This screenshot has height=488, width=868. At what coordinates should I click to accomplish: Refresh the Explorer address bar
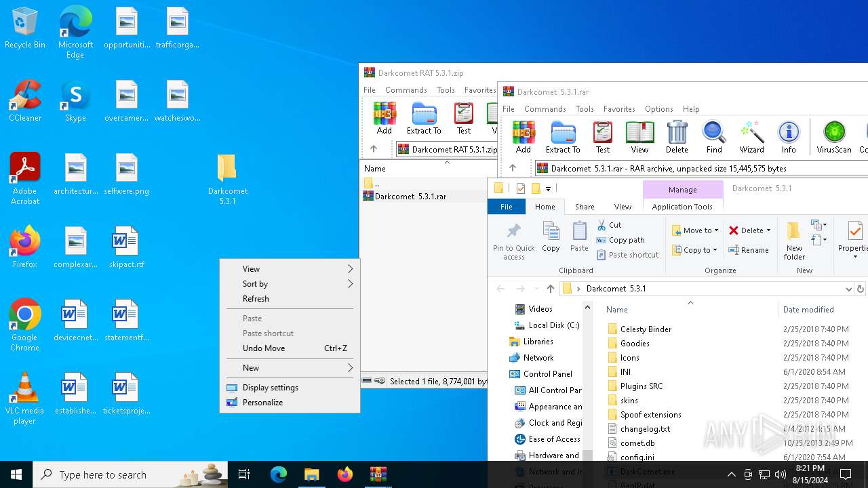click(861, 289)
